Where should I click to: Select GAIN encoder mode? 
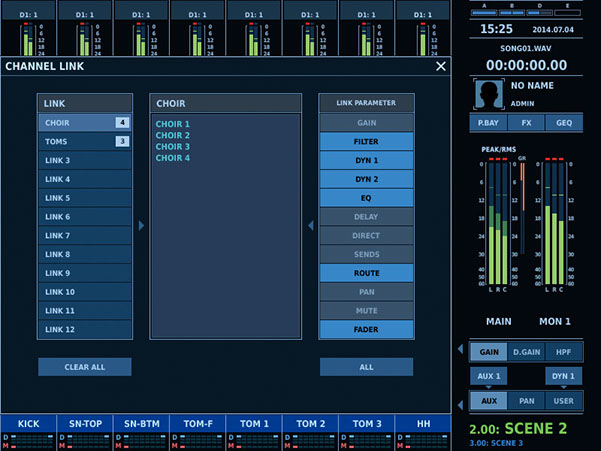[489, 352]
